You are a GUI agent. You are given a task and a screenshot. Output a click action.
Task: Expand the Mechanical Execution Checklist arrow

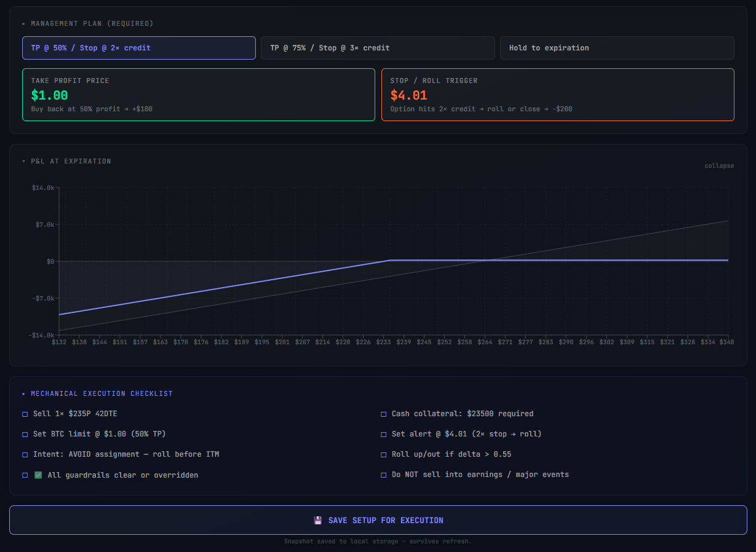pos(25,393)
